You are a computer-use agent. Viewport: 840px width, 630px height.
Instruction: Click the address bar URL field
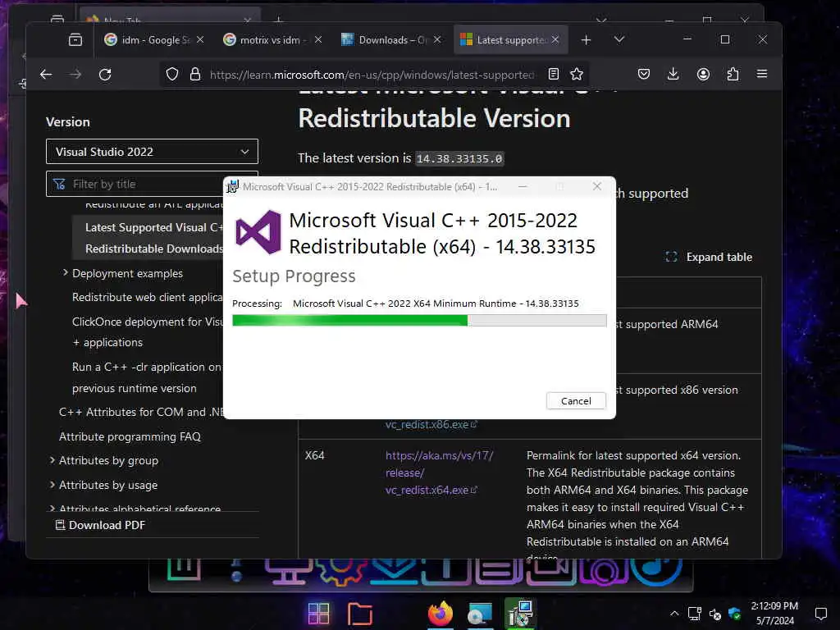point(372,75)
